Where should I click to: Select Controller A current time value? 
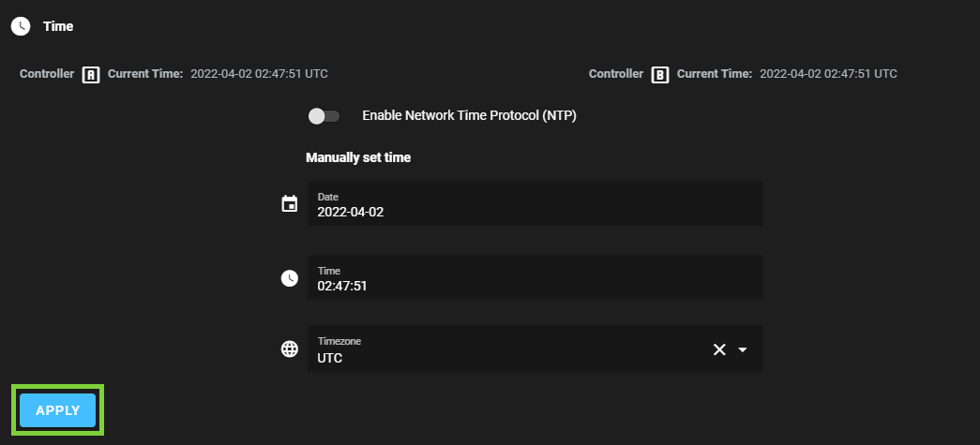click(x=259, y=73)
